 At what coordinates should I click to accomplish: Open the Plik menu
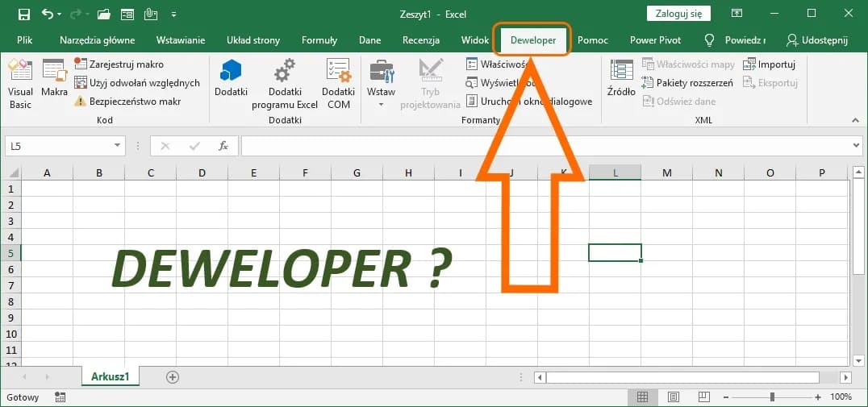(x=24, y=40)
